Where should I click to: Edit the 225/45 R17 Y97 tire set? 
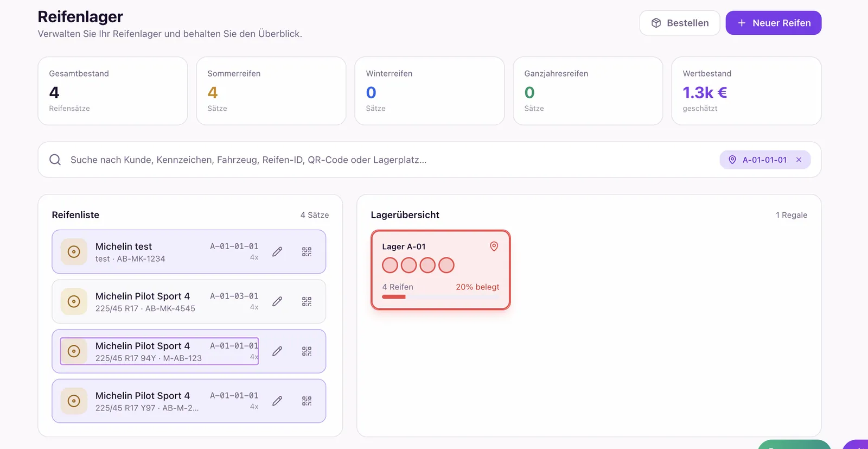(277, 401)
